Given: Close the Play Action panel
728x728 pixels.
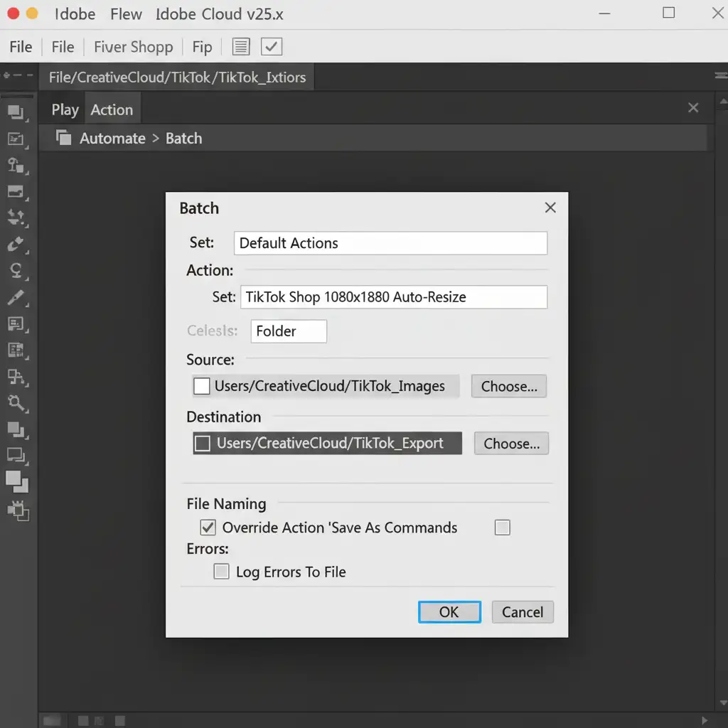Looking at the screenshot, I should pyautogui.click(x=693, y=108).
